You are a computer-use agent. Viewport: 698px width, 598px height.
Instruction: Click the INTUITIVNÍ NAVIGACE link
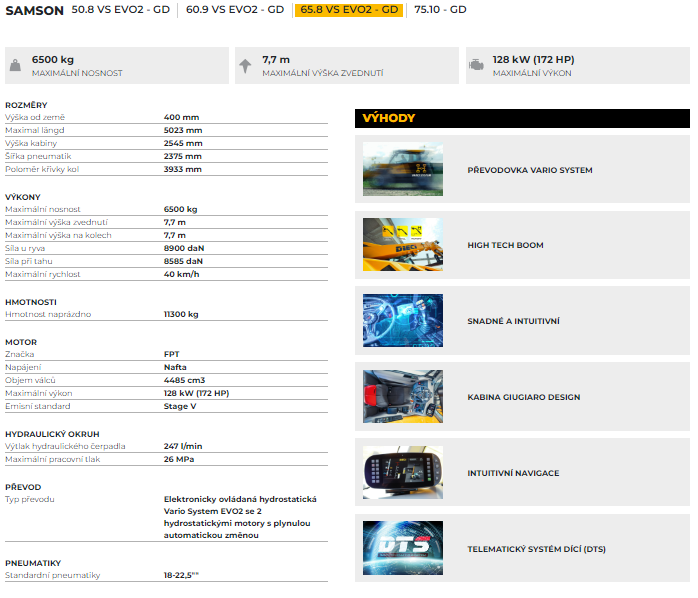(x=513, y=473)
